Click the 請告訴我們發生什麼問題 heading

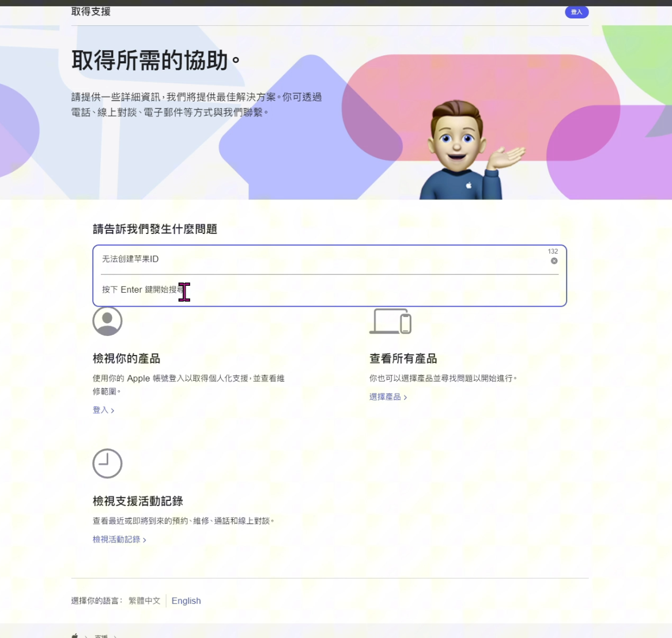coord(154,229)
